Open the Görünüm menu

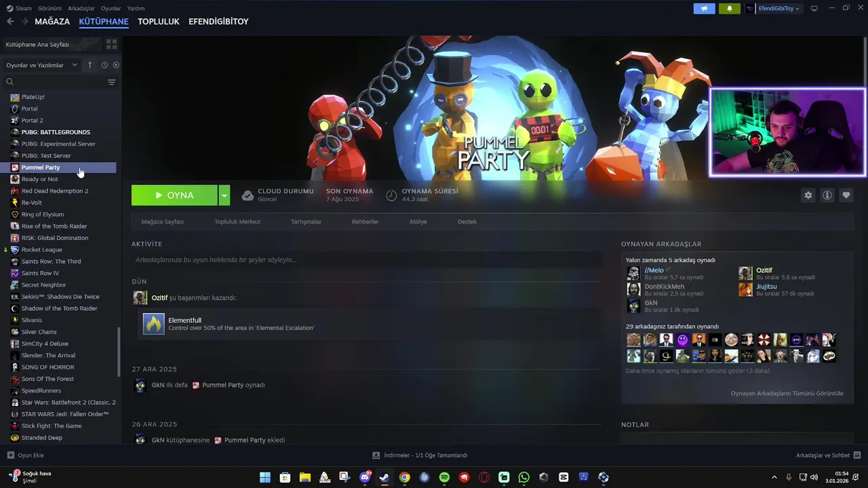pos(50,8)
